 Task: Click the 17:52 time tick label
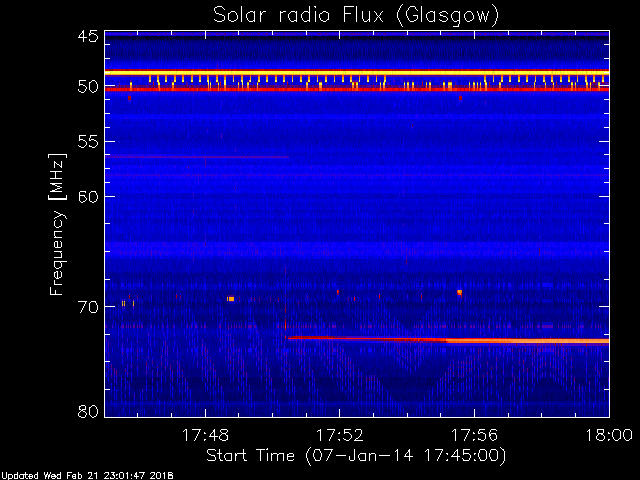(340, 435)
